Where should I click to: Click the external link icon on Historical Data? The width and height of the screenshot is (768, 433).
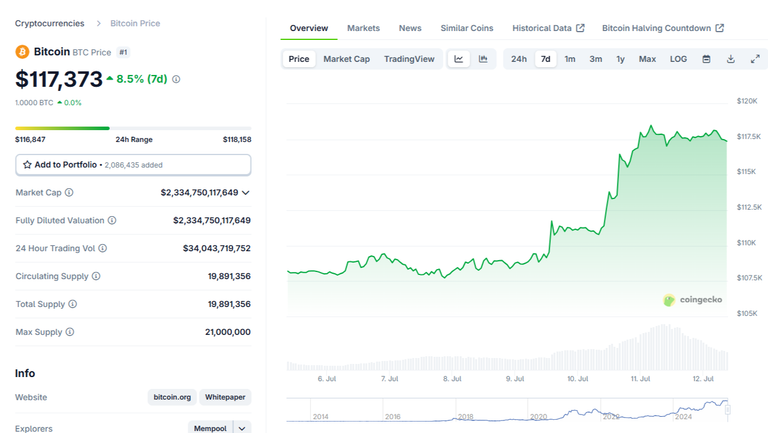pos(580,28)
